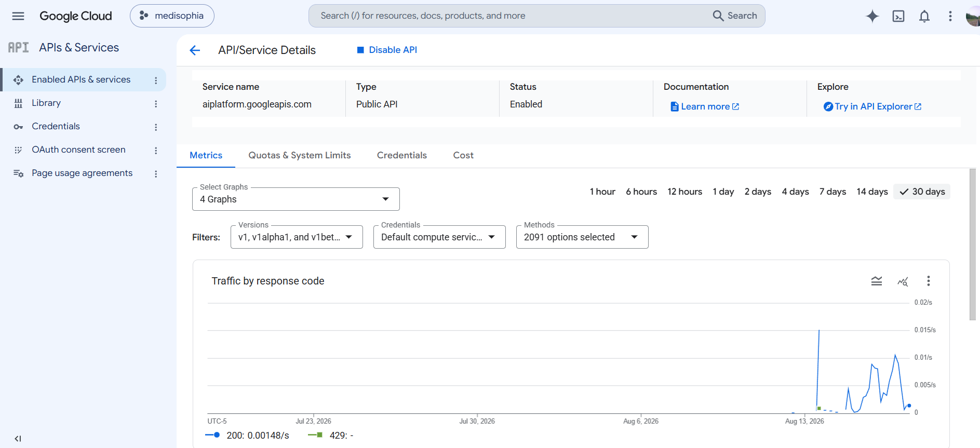This screenshot has width=980, height=448.
Task: Open the Versions filter dropdown
Action: pyautogui.click(x=297, y=237)
